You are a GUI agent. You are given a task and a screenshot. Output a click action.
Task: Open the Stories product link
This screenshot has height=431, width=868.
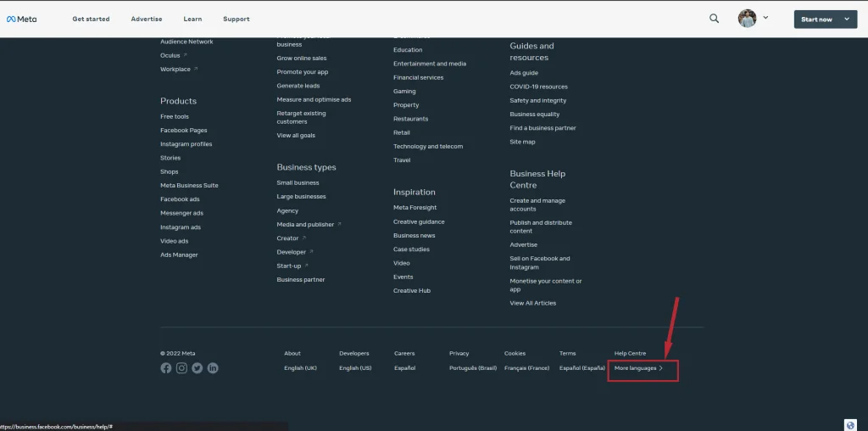click(170, 158)
